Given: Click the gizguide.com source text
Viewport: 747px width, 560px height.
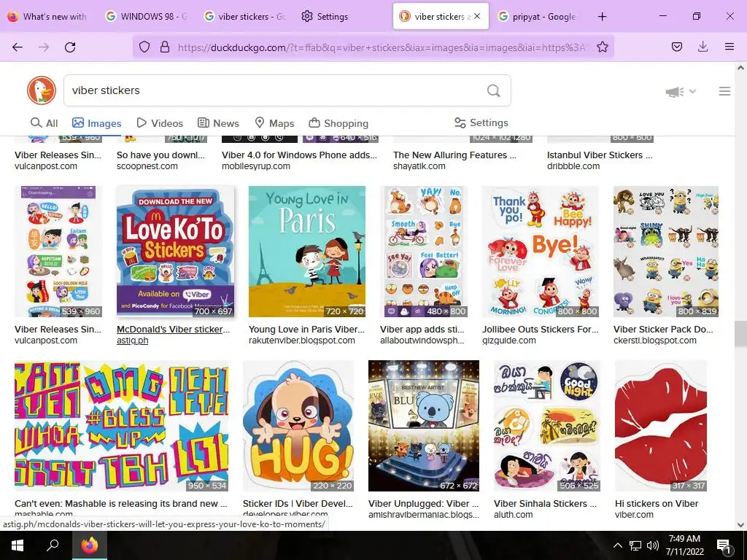Looking at the screenshot, I should coord(508,341).
